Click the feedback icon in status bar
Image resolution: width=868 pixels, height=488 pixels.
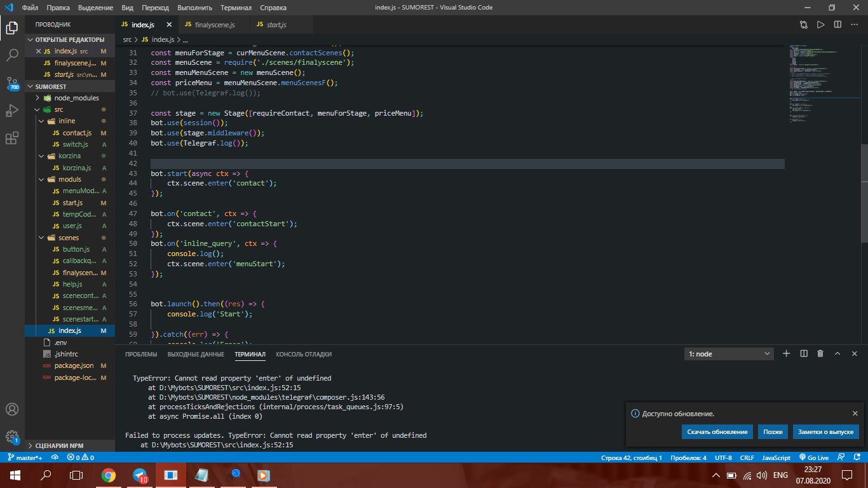tap(841, 457)
